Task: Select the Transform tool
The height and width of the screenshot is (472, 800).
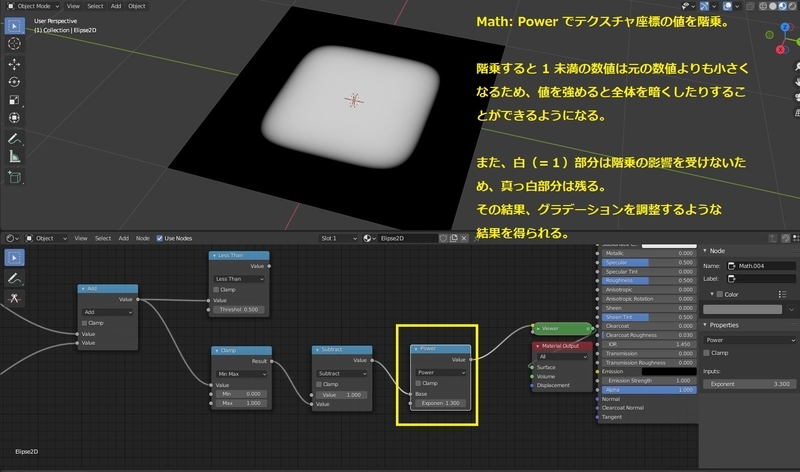Action: (14, 118)
